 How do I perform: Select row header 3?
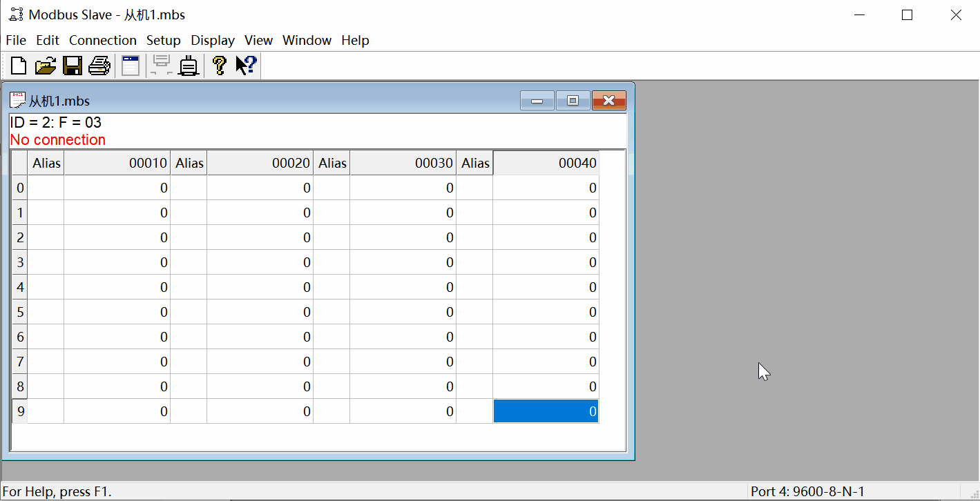[x=20, y=262]
